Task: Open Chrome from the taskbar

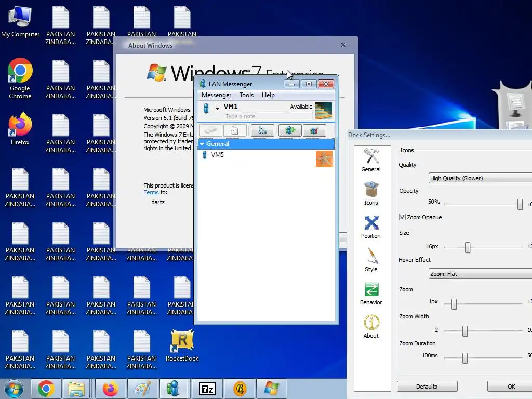Action: tap(46, 389)
